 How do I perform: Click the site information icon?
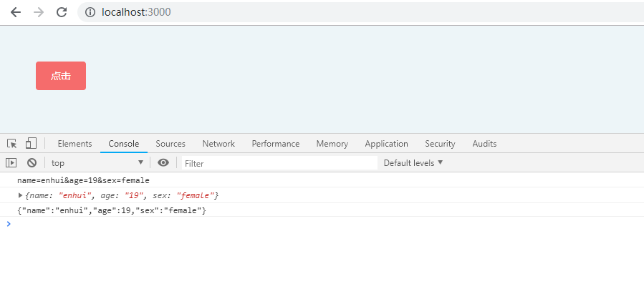[x=90, y=12]
